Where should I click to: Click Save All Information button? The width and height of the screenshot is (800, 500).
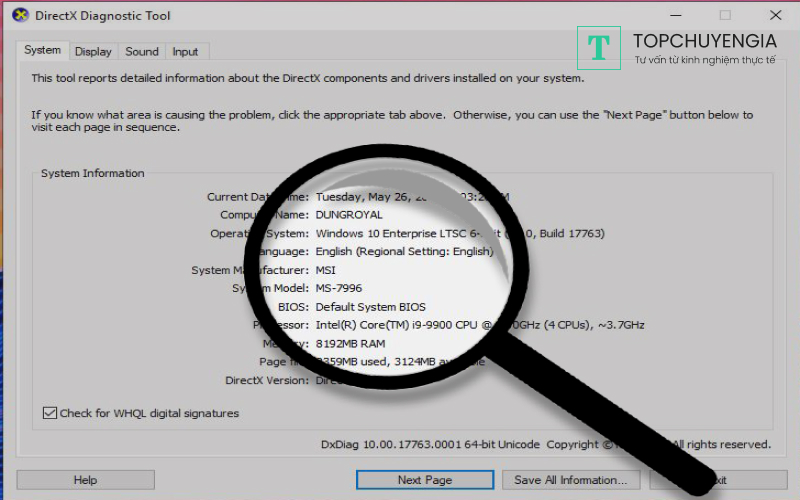(570, 480)
